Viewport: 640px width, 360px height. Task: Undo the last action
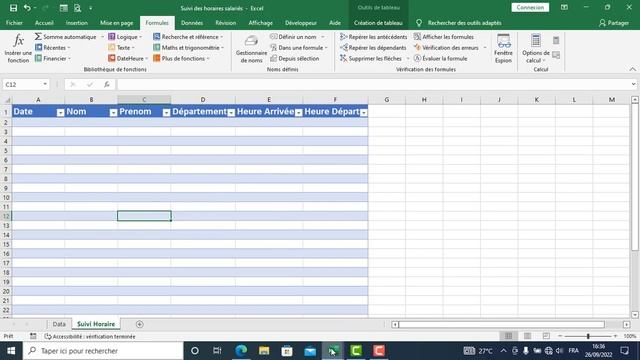pos(27,8)
